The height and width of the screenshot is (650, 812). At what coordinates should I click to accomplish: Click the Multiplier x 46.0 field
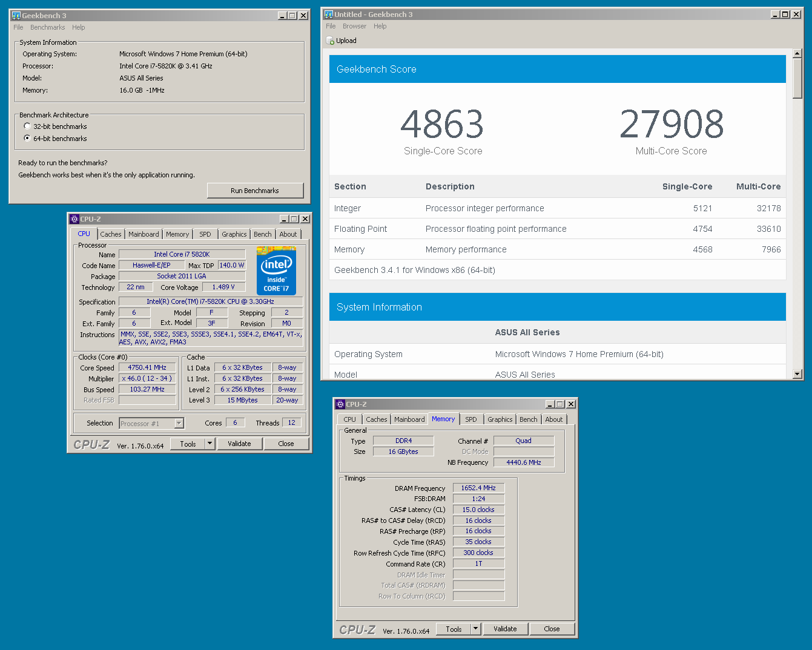point(147,378)
